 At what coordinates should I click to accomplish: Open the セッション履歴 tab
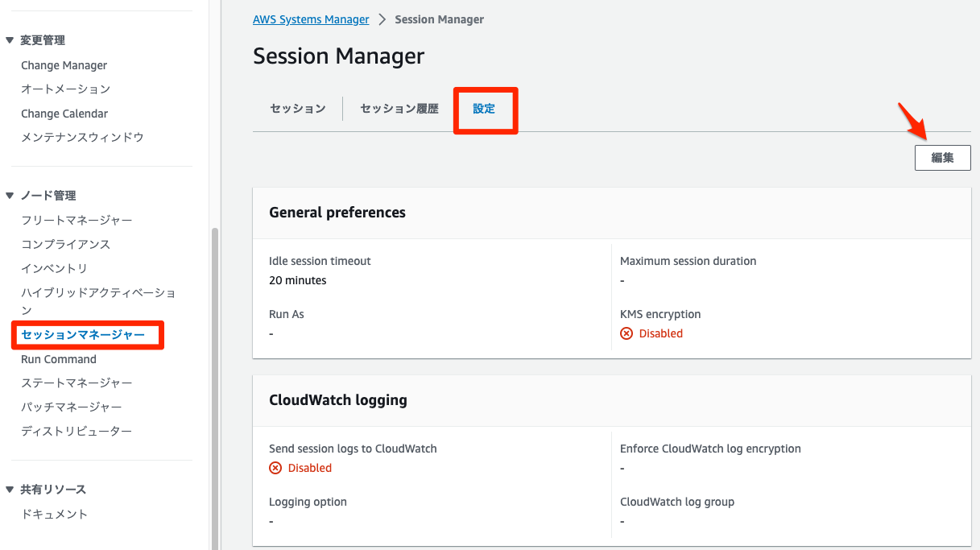click(399, 107)
